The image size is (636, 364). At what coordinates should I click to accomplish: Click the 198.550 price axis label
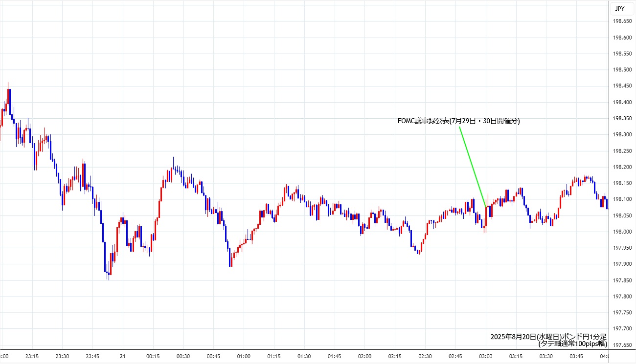(x=623, y=54)
